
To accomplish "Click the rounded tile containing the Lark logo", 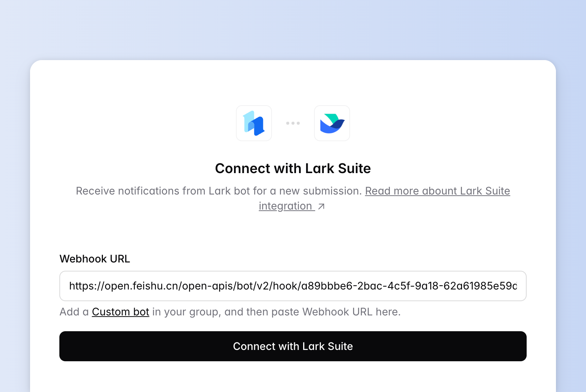I will point(332,123).
